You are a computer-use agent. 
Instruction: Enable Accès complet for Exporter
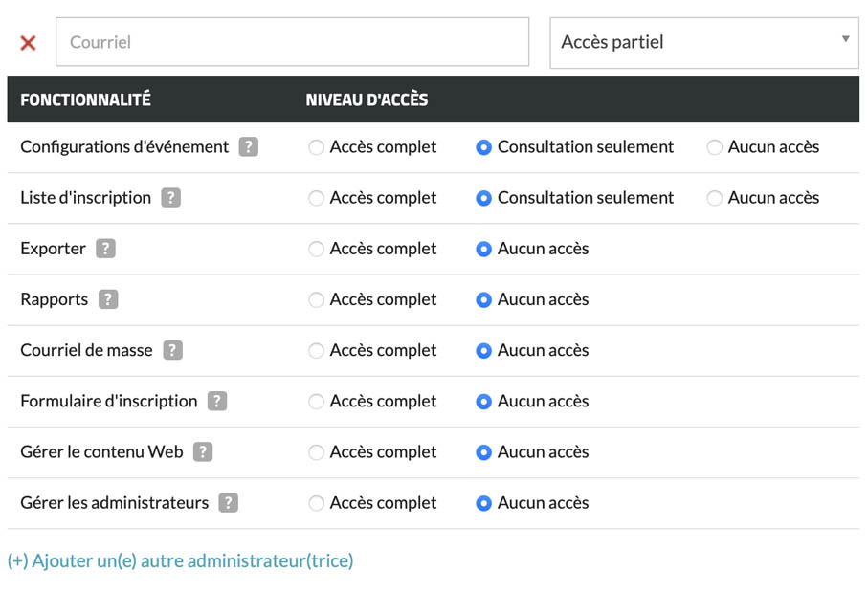(x=317, y=249)
